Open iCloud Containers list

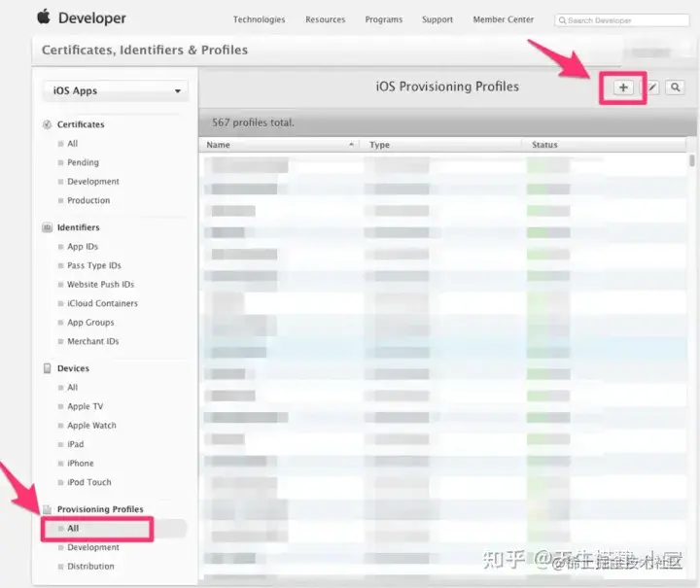[102, 303]
